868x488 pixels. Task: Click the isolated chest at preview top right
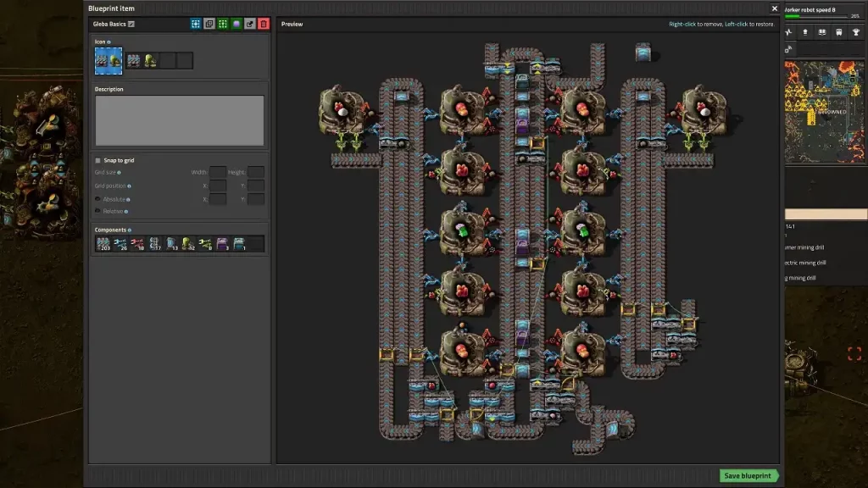(x=643, y=53)
